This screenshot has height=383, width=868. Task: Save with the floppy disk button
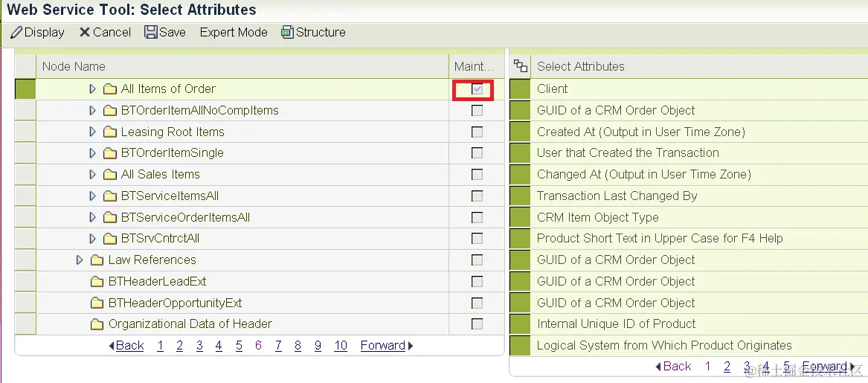165,32
